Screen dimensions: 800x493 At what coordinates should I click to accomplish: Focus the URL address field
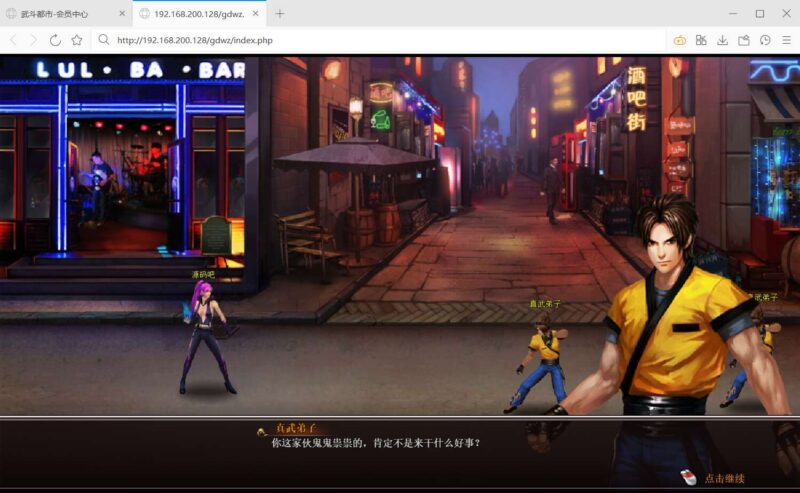378,40
